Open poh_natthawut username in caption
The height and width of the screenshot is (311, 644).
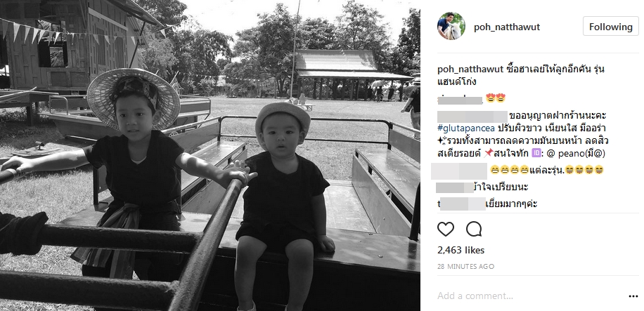(x=470, y=70)
